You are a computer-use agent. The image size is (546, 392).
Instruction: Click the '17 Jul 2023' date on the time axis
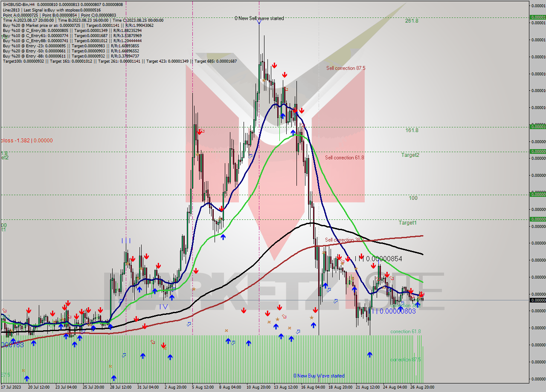(x=12, y=387)
